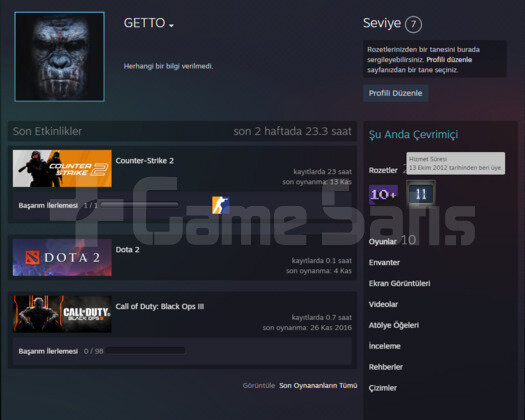Open Başarım İlerlemesi for Black Ops III
This screenshot has height=420, width=525.
48,351
